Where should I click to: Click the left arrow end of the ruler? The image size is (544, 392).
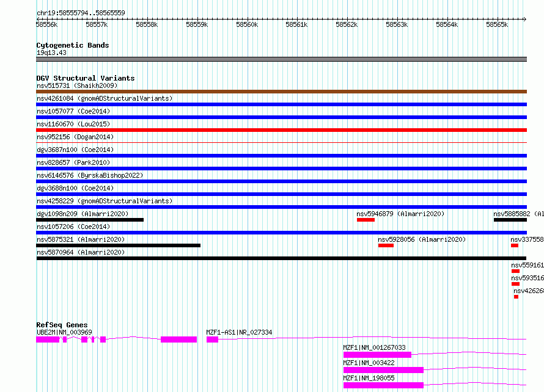click(x=38, y=19)
